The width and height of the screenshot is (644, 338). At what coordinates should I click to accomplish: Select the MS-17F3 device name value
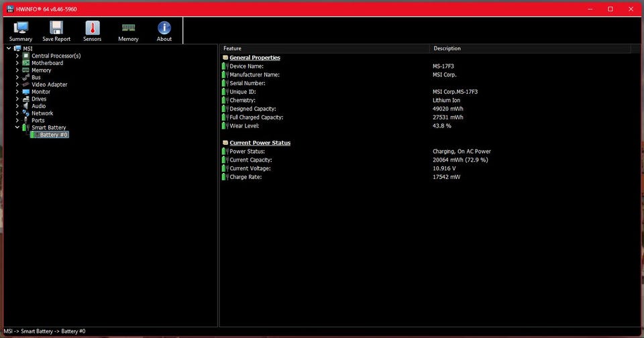point(443,66)
